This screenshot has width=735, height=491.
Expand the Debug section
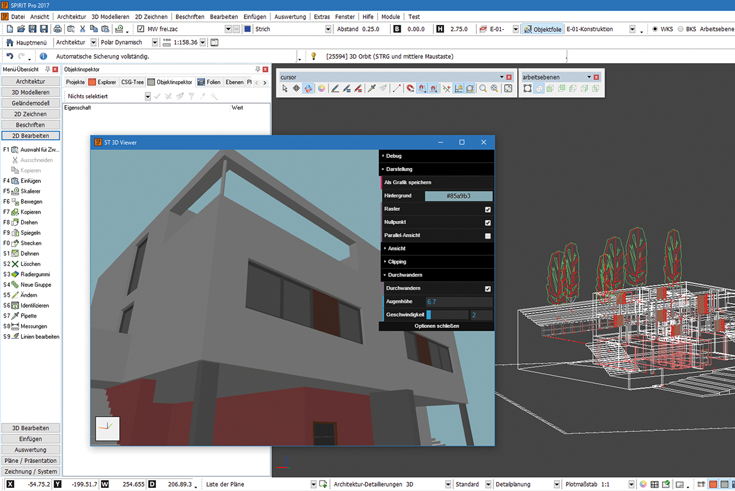[393, 156]
